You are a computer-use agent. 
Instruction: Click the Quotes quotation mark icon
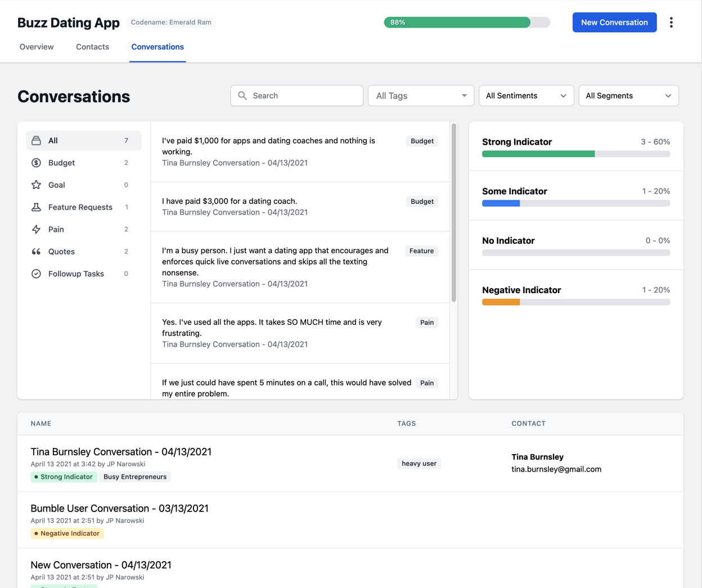tap(36, 252)
